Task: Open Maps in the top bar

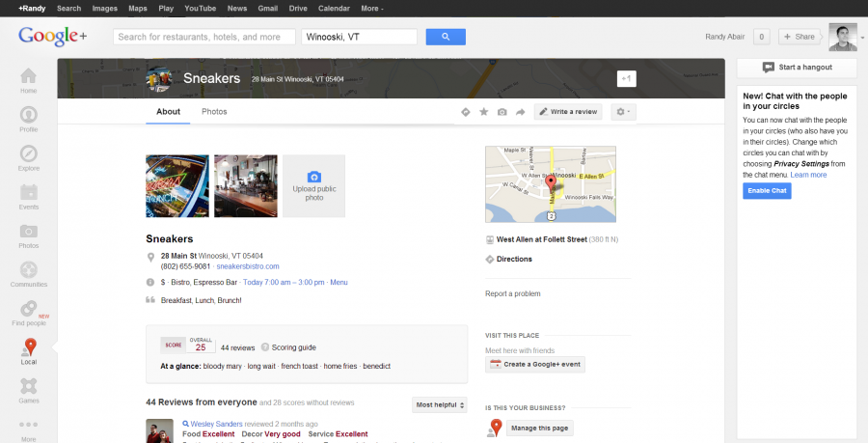Action: click(138, 9)
